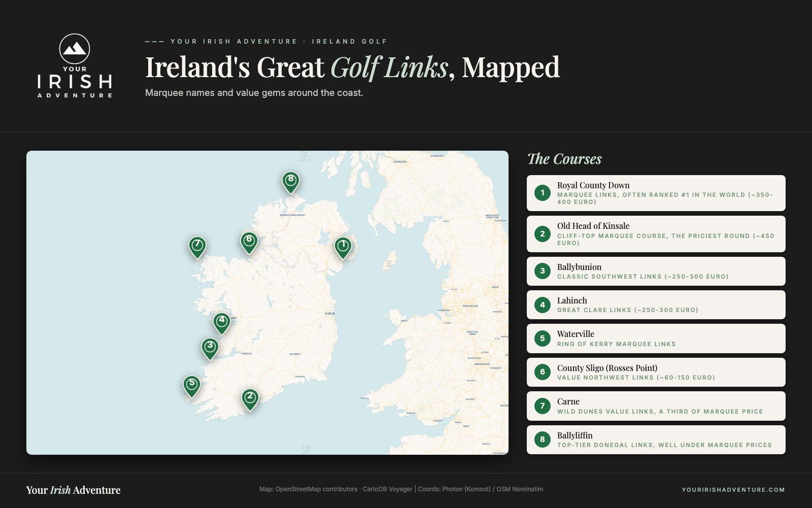The width and height of the screenshot is (812, 508).
Task: Click 'Wild Dunes Value Links' description text
Action: (660, 412)
